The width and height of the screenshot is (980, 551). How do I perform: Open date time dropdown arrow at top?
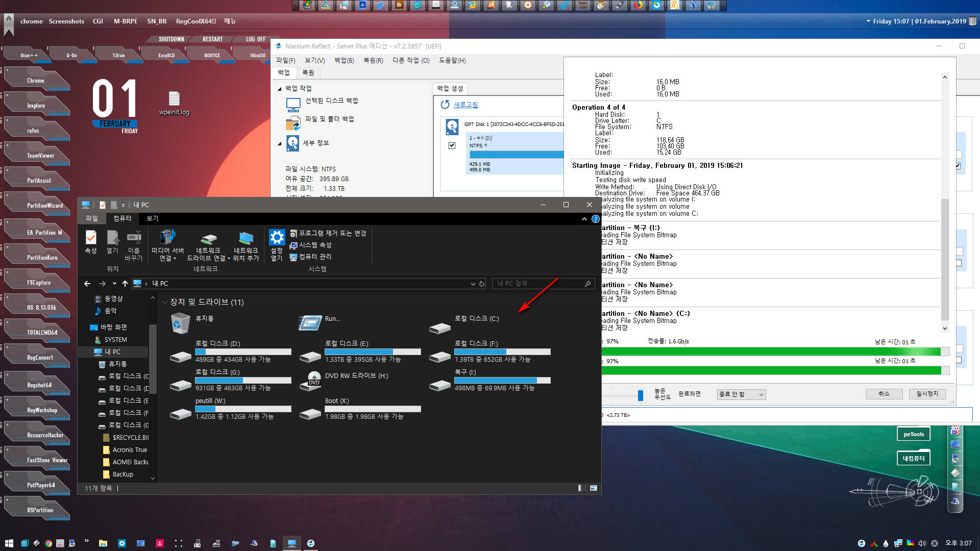click(x=868, y=21)
